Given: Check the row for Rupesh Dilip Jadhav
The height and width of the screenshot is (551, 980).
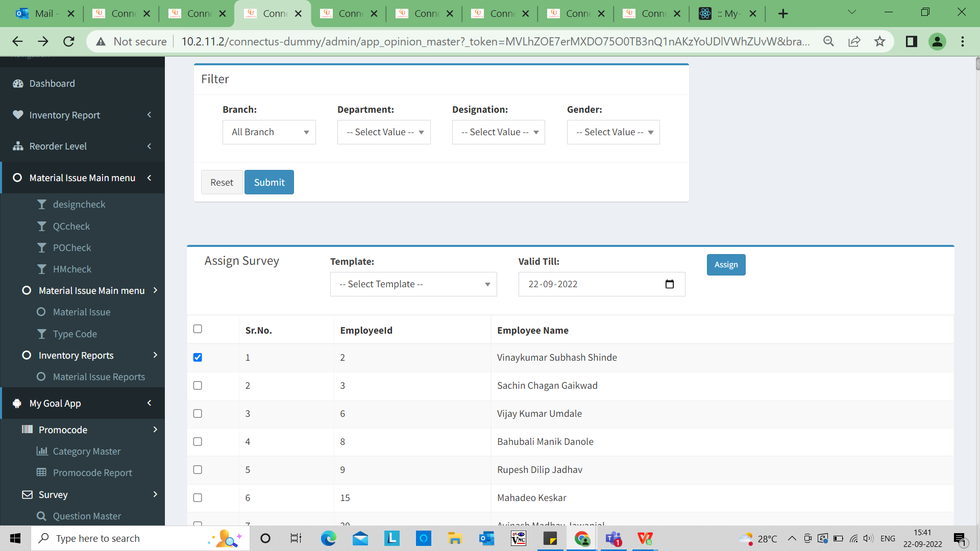Looking at the screenshot, I should 198,469.
